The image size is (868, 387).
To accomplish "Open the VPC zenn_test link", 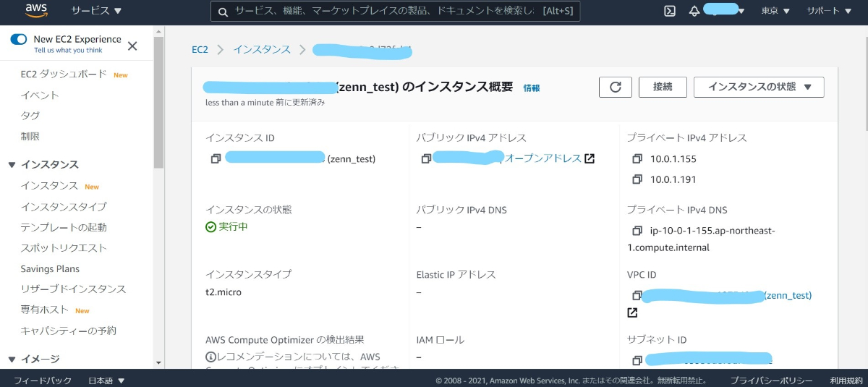I will (789, 295).
